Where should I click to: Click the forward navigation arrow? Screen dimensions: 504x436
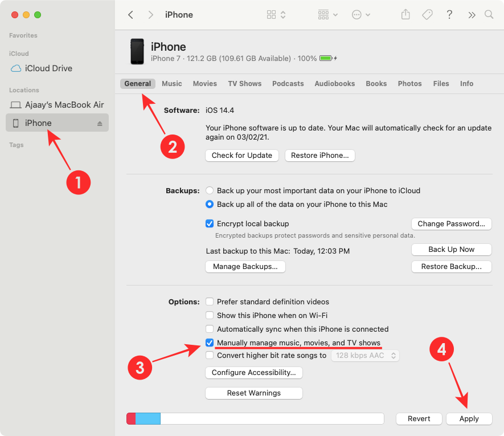point(150,15)
